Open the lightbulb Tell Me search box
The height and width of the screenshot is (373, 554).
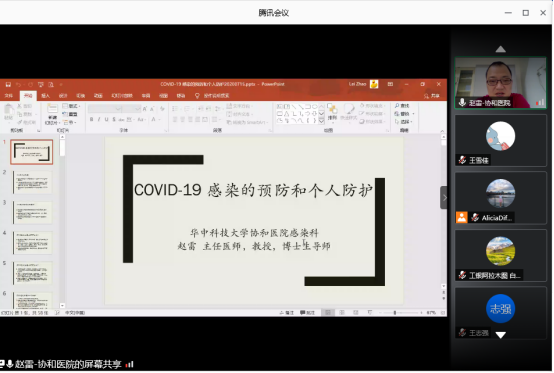click(x=212, y=96)
